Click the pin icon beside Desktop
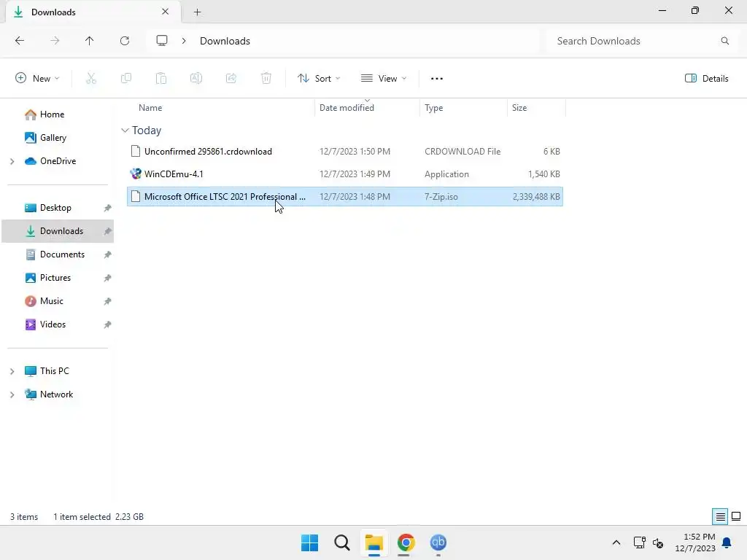747x560 pixels. click(x=108, y=208)
